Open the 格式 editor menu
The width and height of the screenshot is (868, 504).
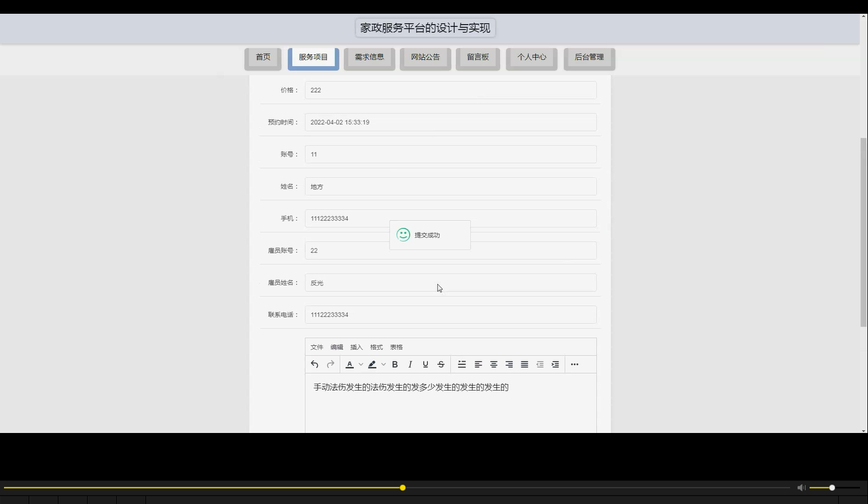click(376, 347)
